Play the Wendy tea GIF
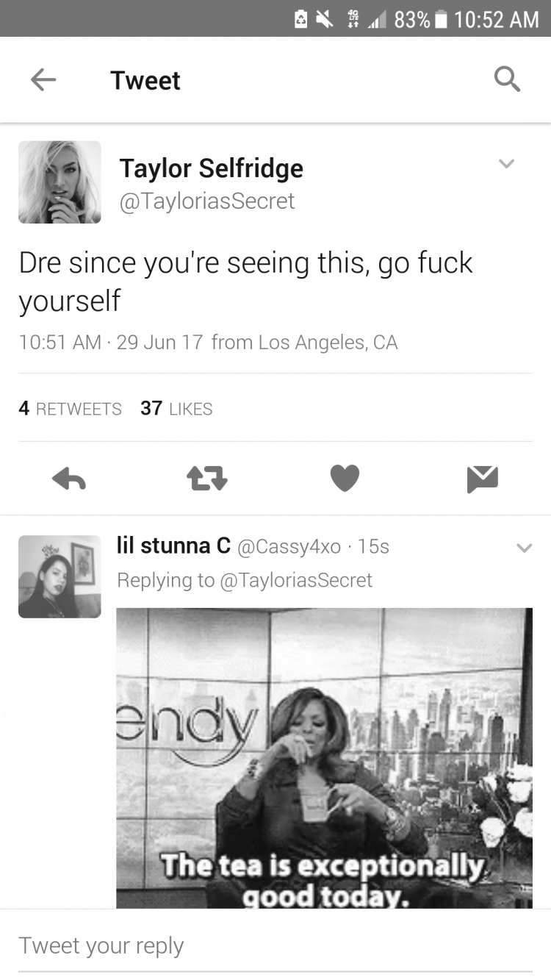The height and width of the screenshot is (980, 551). pyautogui.click(x=324, y=758)
